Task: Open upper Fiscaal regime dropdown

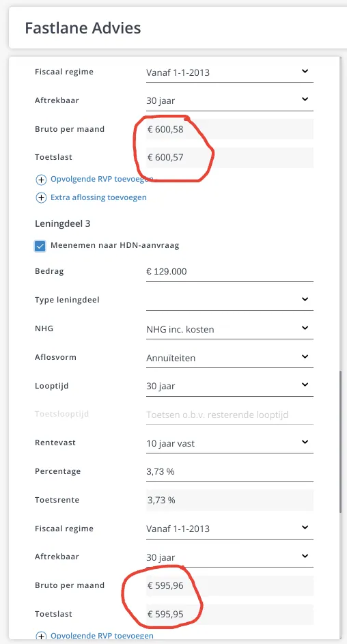Action: coord(230,72)
